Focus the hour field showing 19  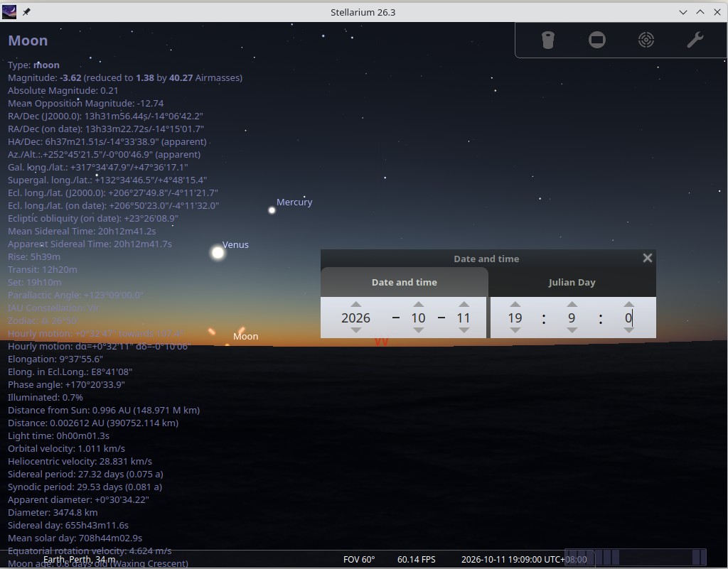click(x=515, y=318)
